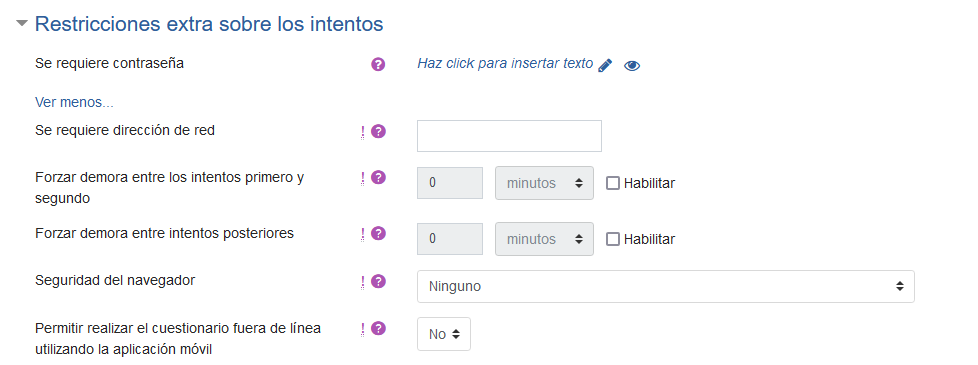The height and width of the screenshot is (365, 978).
Task: Open the No dropdown for offline quiz
Action: (x=443, y=334)
